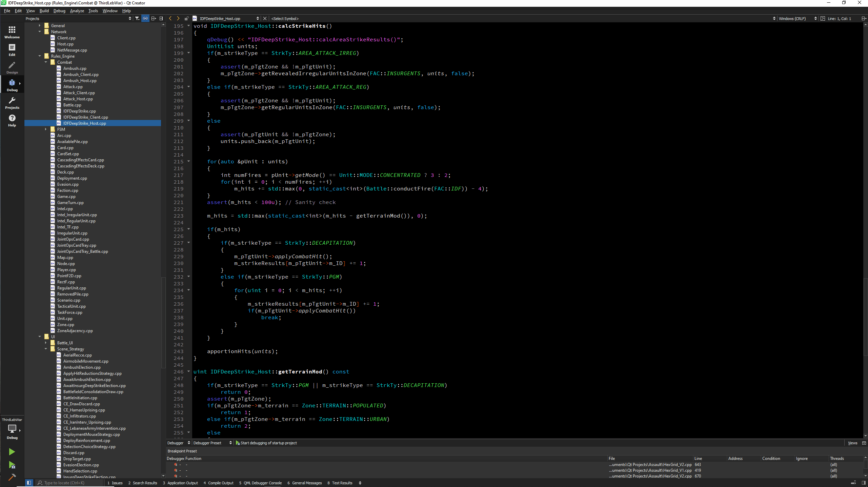Toggle right sidebar in status bar
Screen dimensions: 868x487
pos(864,483)
